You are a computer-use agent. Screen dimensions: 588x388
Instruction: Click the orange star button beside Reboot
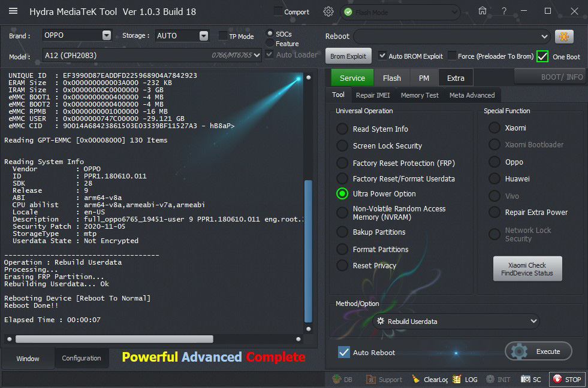click(564, 37)
